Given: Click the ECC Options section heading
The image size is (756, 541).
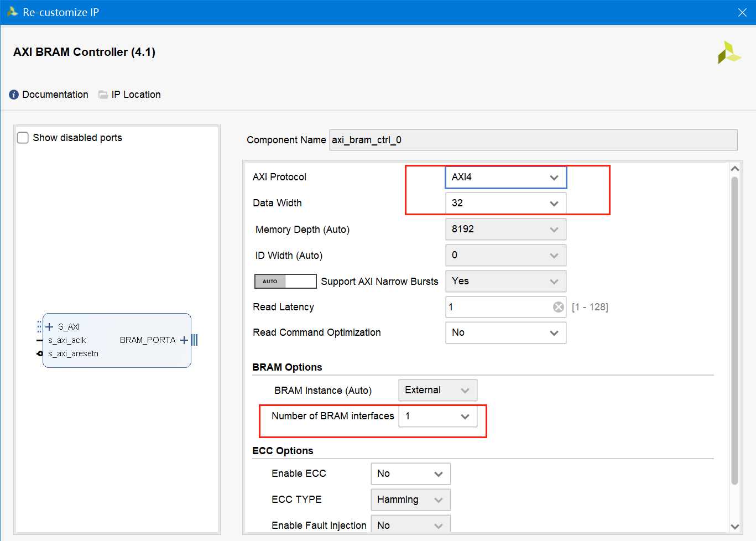Looking at the screenshot, I should coord(283,451).
